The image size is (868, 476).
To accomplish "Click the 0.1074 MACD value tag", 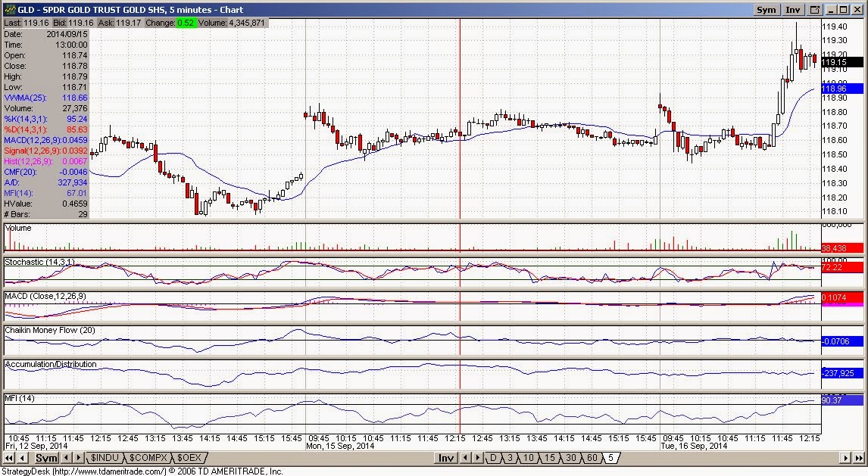I will click(x=842, y=297).
